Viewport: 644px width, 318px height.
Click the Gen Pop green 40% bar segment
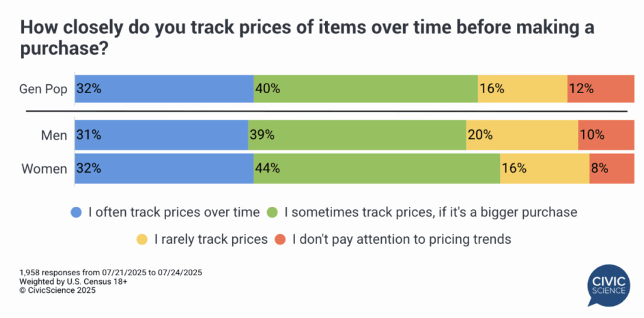tap(365, 89)
